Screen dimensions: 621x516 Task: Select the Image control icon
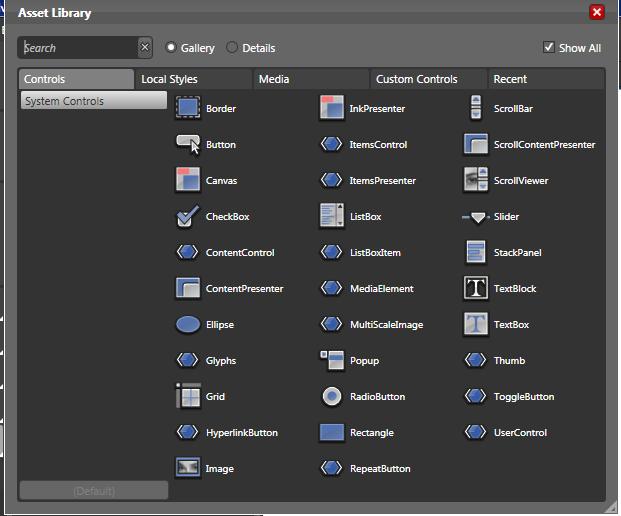[188, 468]
